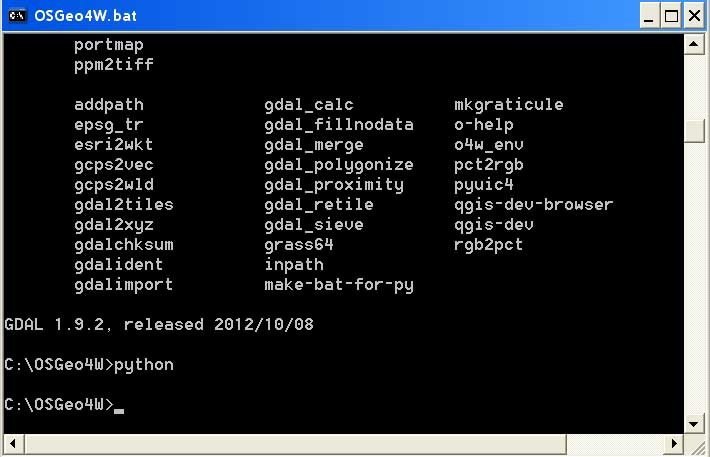Screen dimensions: 710x457
Task: Click the make-bat-for-py entry
Action: [339, 285]
